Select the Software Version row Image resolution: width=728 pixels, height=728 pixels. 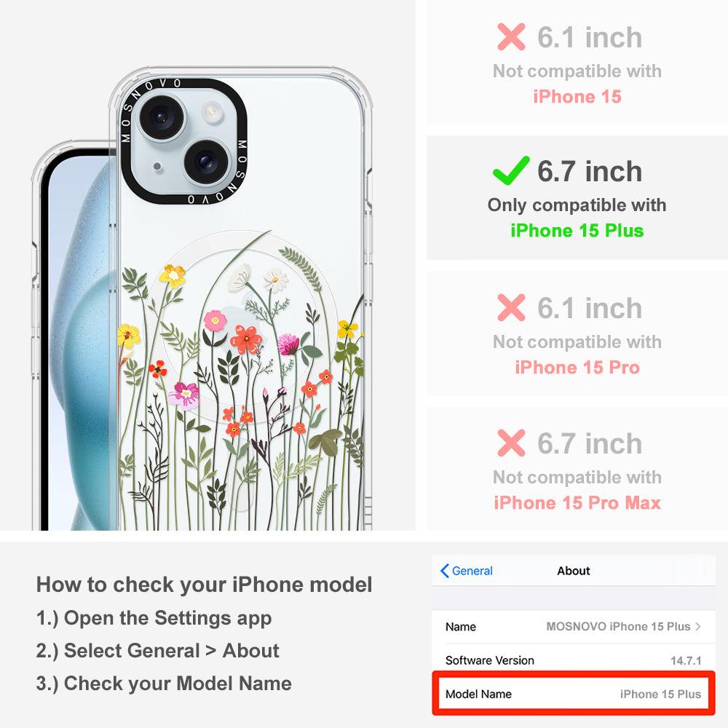pos(574,660)
